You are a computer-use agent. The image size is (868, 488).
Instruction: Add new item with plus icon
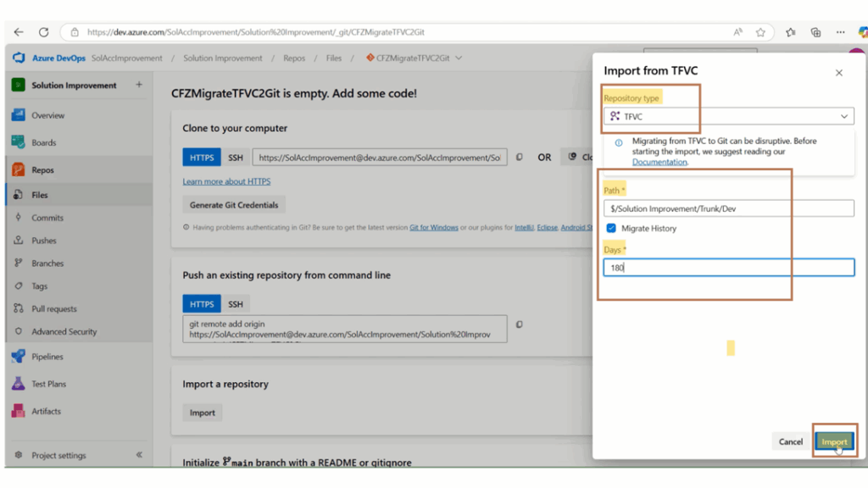(x=139, y=85)
